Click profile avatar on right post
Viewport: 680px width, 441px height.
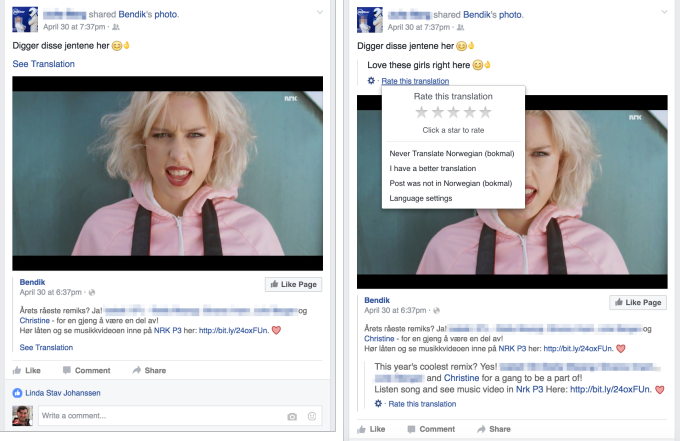369,20
